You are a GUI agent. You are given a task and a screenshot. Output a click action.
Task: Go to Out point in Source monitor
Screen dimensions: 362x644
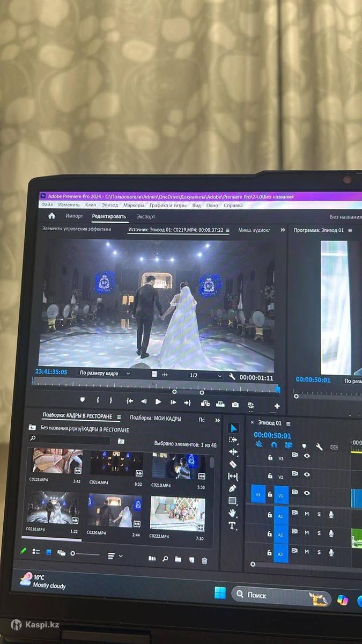(187, 402)
